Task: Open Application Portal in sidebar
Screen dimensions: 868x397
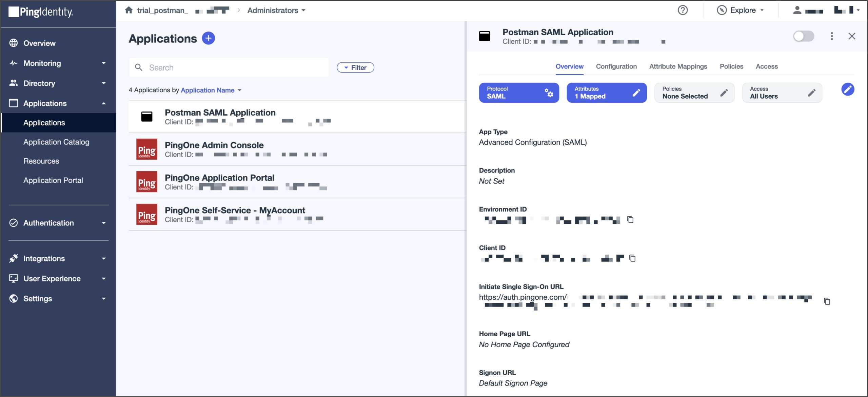Action: pos(53,180)
